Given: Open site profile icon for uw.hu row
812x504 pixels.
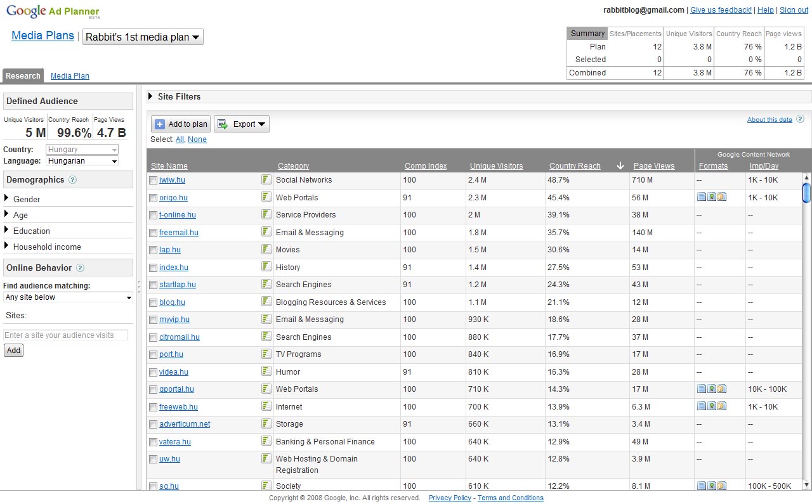Looking at the screenshot, I should (266, 458).
